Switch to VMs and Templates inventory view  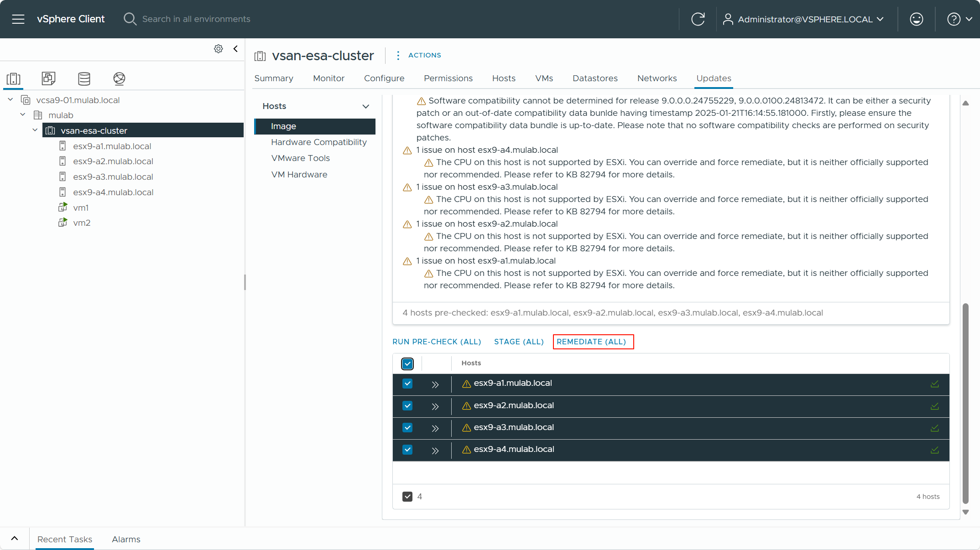tap(48, 78)
